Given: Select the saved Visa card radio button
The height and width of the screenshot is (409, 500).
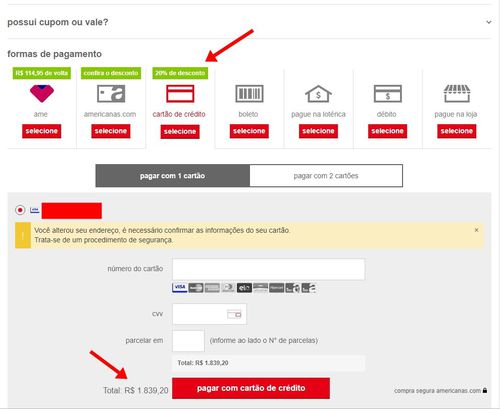Looking at the screenshot, I should 20,210.
